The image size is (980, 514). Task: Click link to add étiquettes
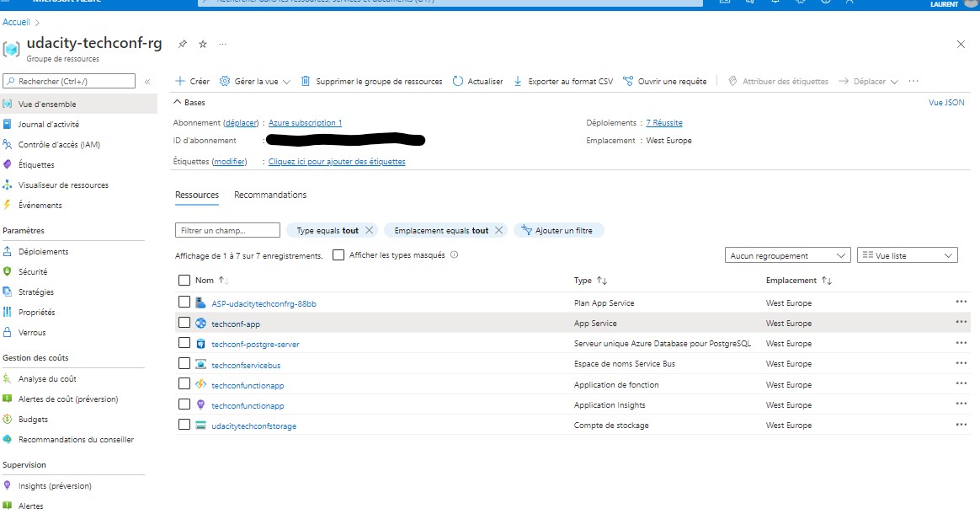337,161
